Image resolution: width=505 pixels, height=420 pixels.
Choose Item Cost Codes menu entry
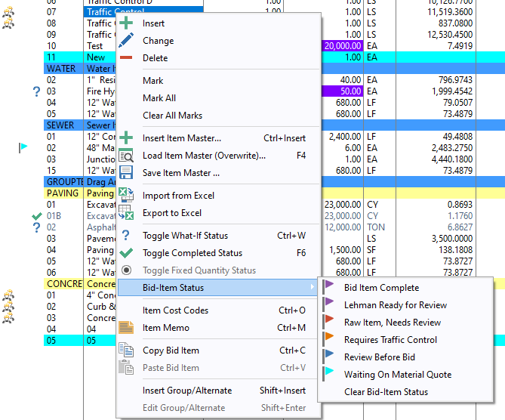click(175, 310)
